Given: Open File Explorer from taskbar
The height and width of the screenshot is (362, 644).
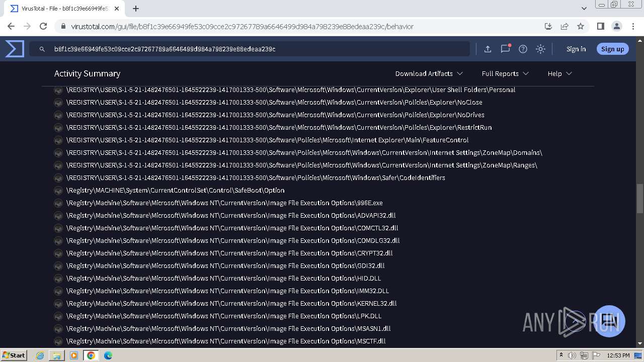Looking at the screenshot, I should click(x=57, y=355).
